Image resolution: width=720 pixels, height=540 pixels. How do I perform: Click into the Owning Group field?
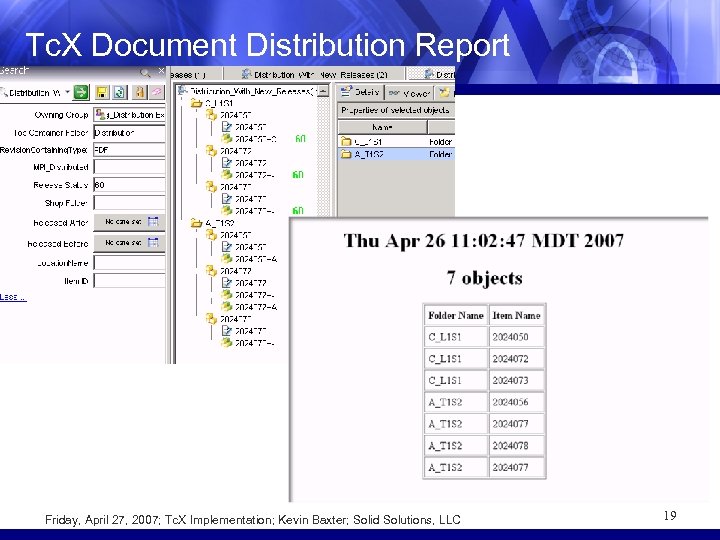coord(129,115)
